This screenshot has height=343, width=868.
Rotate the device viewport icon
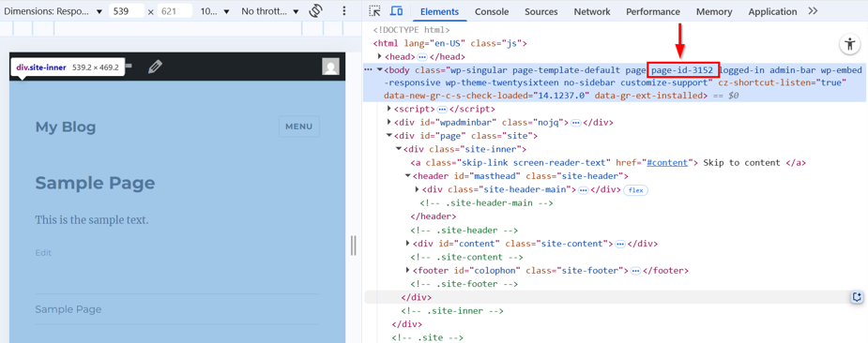coord(316,11)
